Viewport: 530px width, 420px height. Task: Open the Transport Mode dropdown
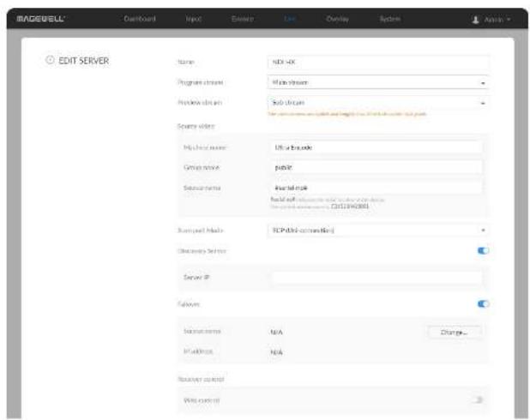pos(378,231)
